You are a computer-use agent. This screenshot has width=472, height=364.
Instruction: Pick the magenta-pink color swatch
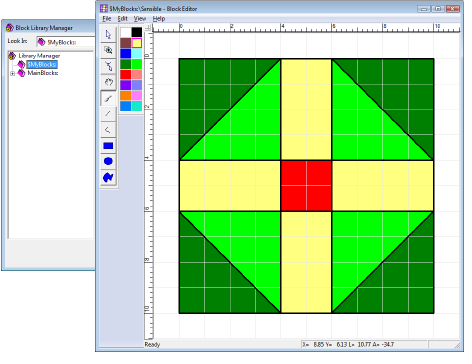[x=137, y=96]
